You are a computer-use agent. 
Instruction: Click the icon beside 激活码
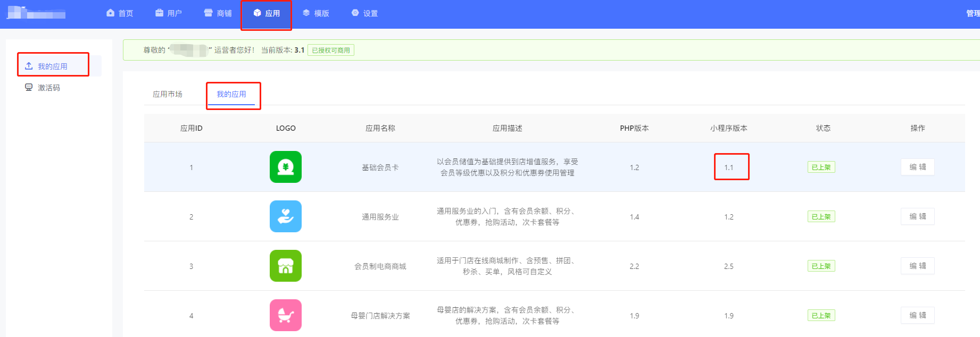pyautogui.click(x=29, y=87)
